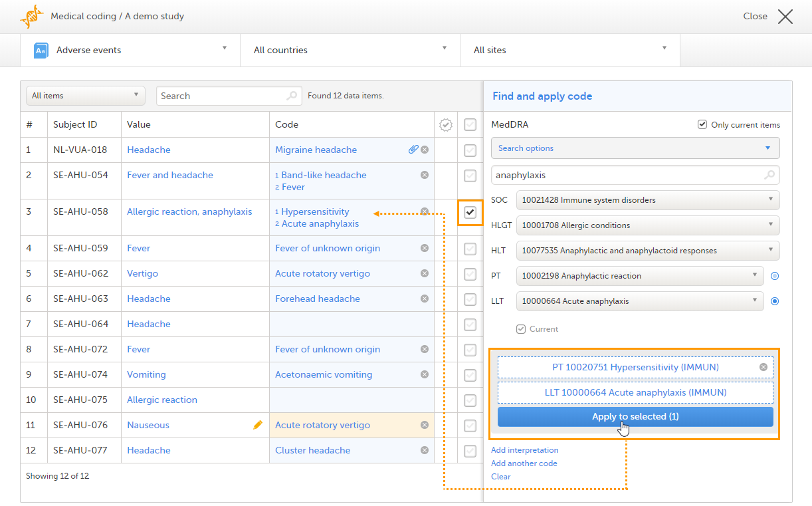Click the pencil edit icon next to Nauseous
This screenshot has width=812, height=506.
click(x=258, y=425)
